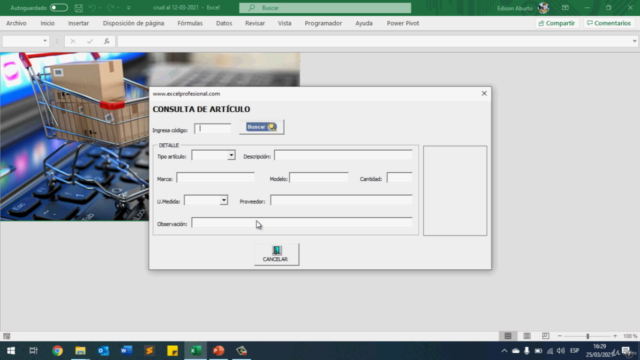Open Sticky Notes from taskbar
Screen dimensions: 640x360
tap(172, 351)
